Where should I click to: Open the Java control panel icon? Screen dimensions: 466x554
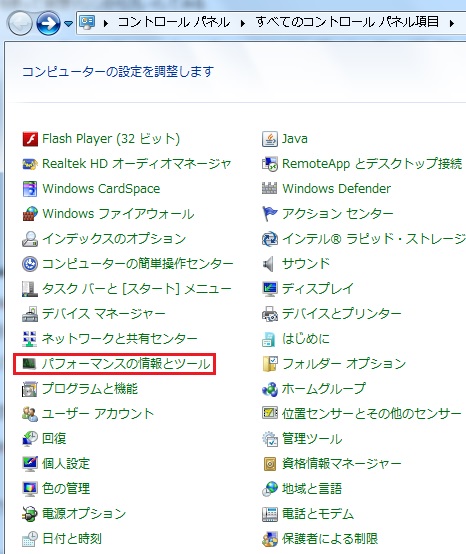point(270,139)
